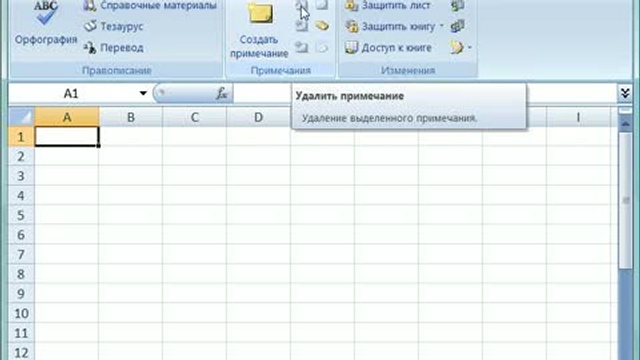
Task: Select cell C4
Action: (x=195, y=196)
